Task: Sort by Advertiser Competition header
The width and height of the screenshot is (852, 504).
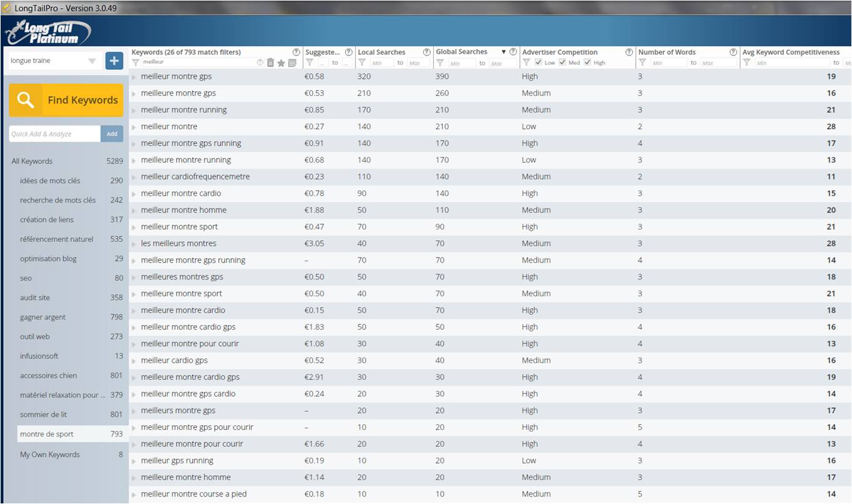Action: (x=560, y=52)
